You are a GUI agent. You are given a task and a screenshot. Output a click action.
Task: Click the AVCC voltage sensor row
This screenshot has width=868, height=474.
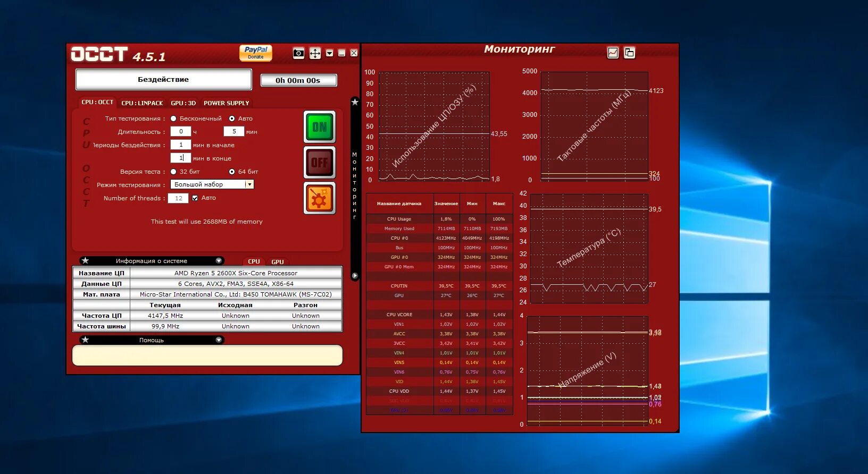[439, 334]
